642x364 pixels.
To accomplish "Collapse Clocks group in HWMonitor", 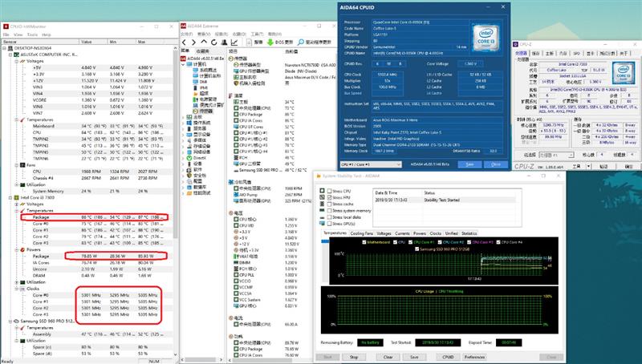I will point(16,289).
